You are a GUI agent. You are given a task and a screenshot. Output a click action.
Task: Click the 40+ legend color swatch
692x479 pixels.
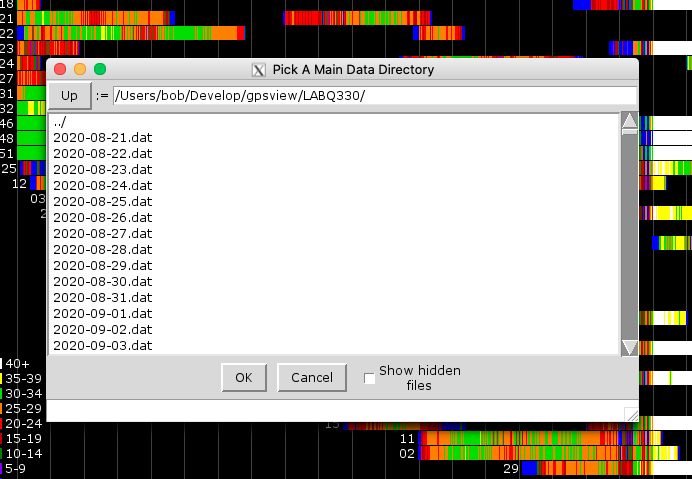pyautogui.click(x=2, y=364)
